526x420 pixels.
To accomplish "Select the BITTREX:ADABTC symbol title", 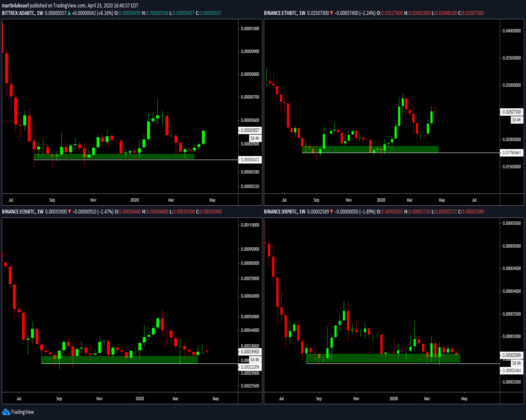I will pyautogui.click(x=18, y=14).
